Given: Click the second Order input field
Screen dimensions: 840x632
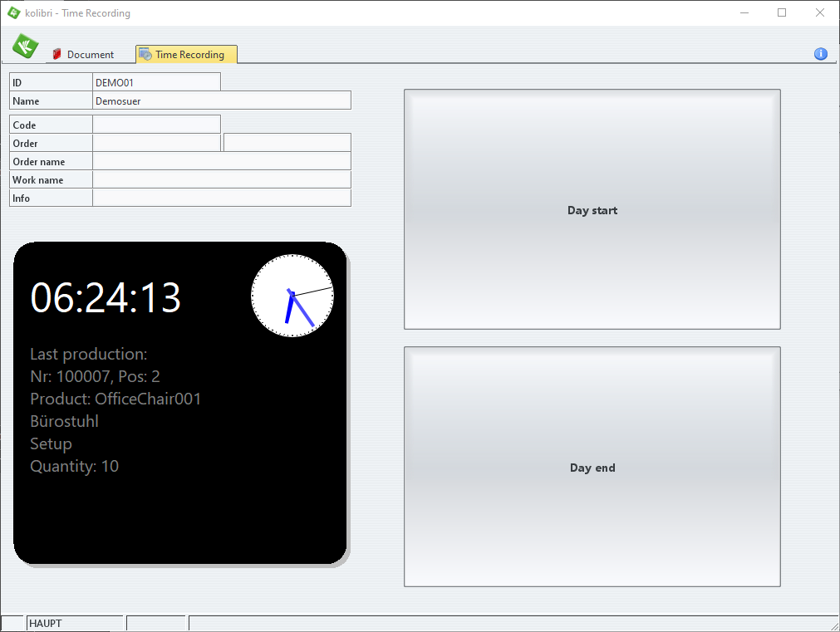Looking at the screenshot, I should tap(287, 143).
